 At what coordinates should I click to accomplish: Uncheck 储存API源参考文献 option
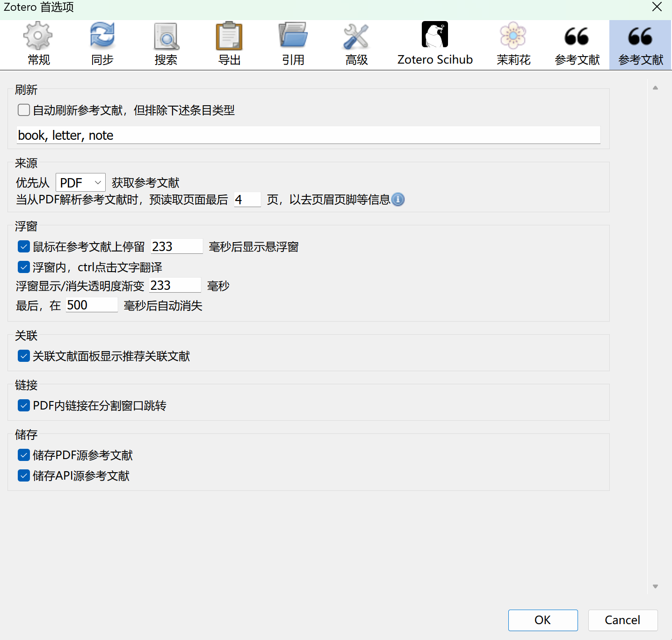[x=23, y=475]
